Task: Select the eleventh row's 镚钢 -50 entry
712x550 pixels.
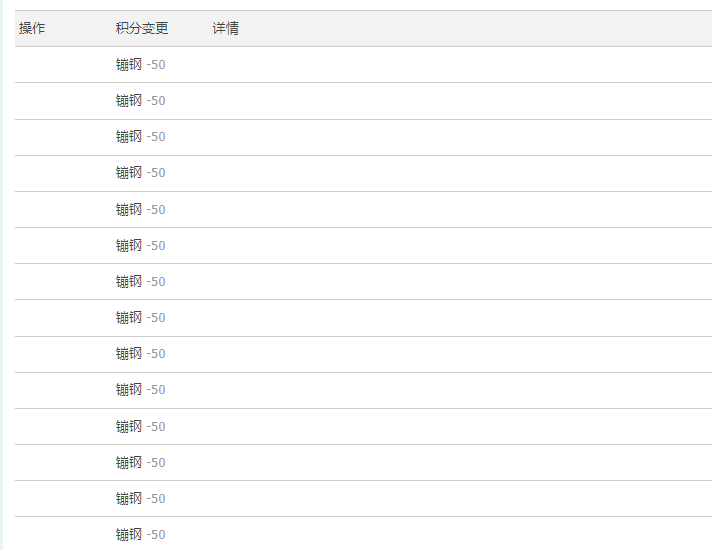Action: click(x=141, y=427)
